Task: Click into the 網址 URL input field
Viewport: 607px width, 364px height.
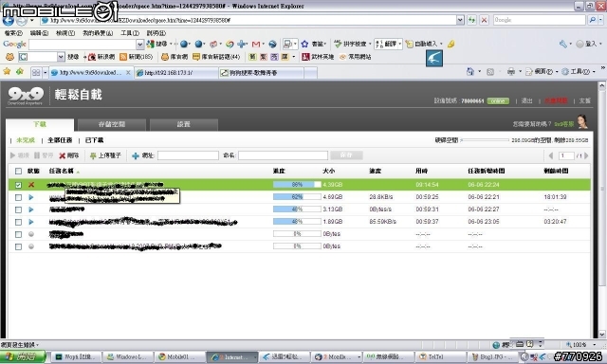Action: point(188,155)
